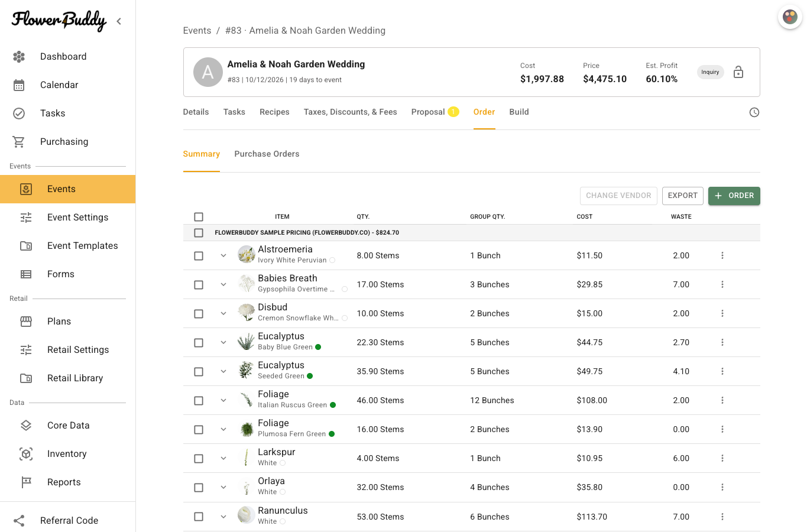Click the Change Vendor button

pos(618,196)
